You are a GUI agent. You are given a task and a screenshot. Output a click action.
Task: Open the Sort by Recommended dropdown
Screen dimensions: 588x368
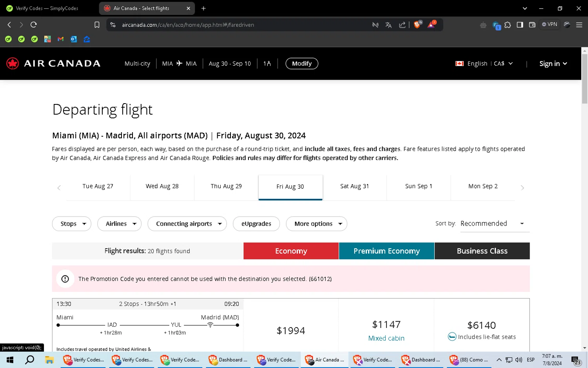pyautogui.click(x=495, y=224)
